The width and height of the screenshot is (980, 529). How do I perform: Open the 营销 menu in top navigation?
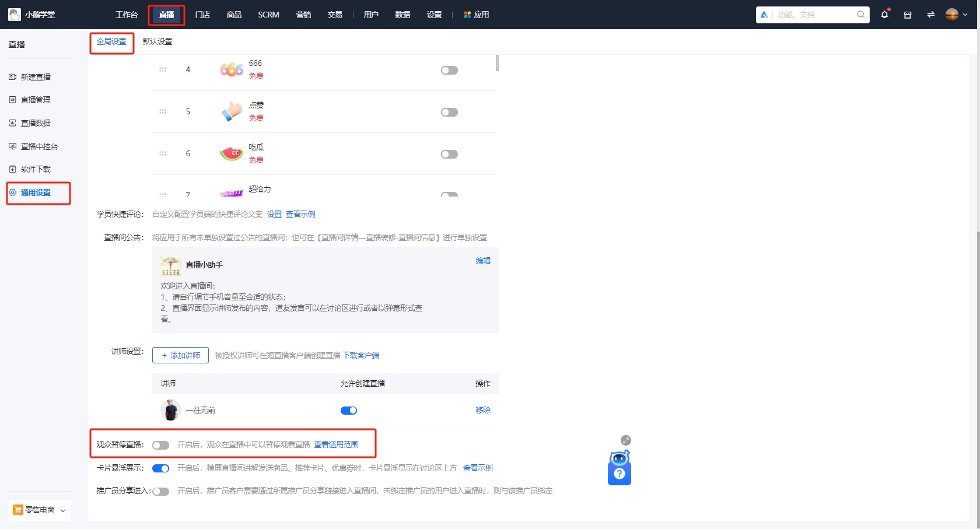click(x=303, y=15)
